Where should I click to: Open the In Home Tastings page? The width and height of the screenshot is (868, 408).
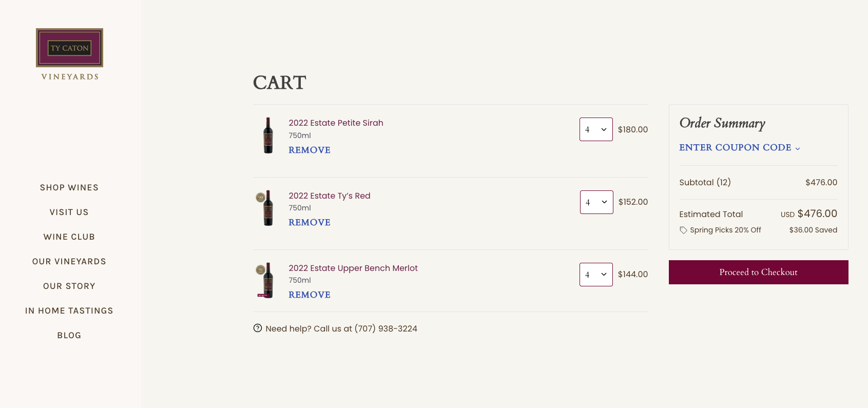(x=69, y=311)
